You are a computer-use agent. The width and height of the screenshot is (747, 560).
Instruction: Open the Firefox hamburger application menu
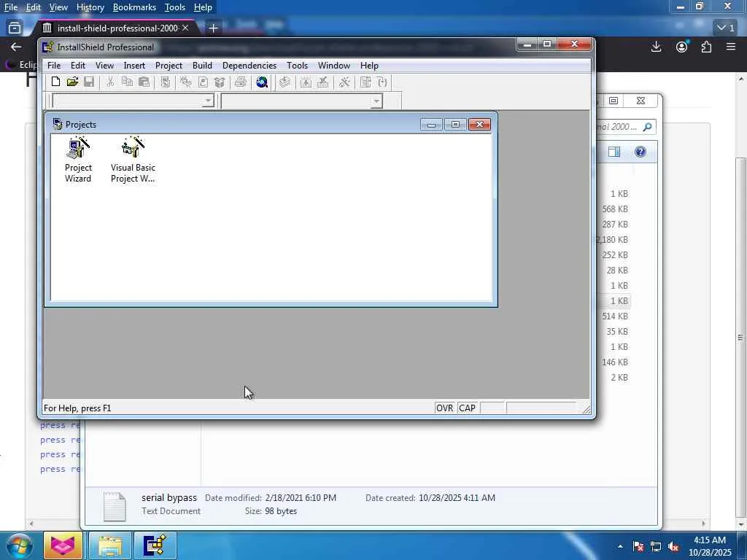[x=731, y=47]
